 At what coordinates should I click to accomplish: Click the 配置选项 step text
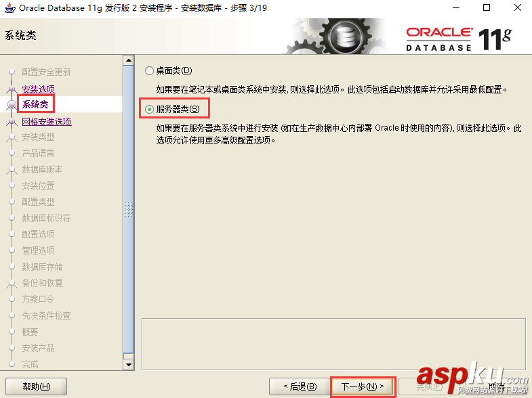pyautogui.click(x=38, y=234)
